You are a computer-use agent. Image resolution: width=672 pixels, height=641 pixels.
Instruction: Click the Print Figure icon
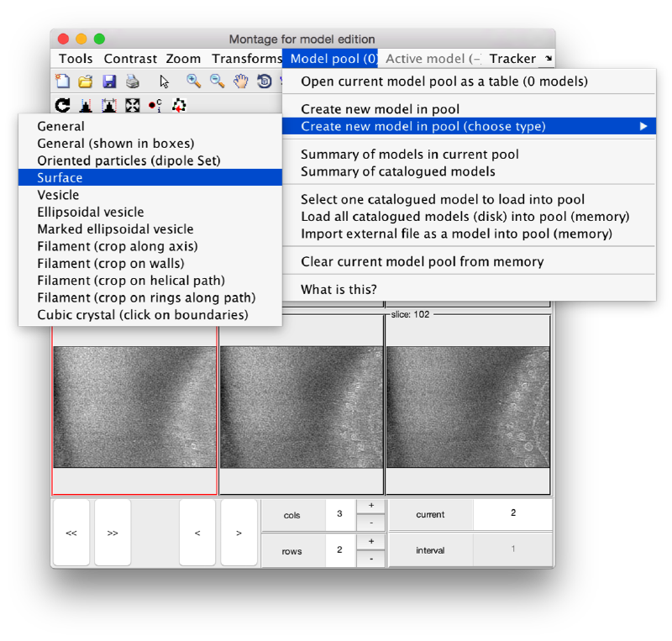[132, 81]
